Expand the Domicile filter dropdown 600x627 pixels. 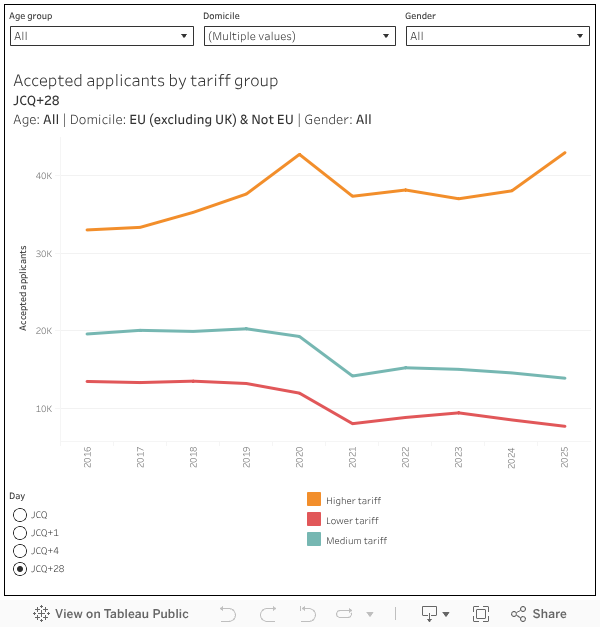click(x=300, y=36)
